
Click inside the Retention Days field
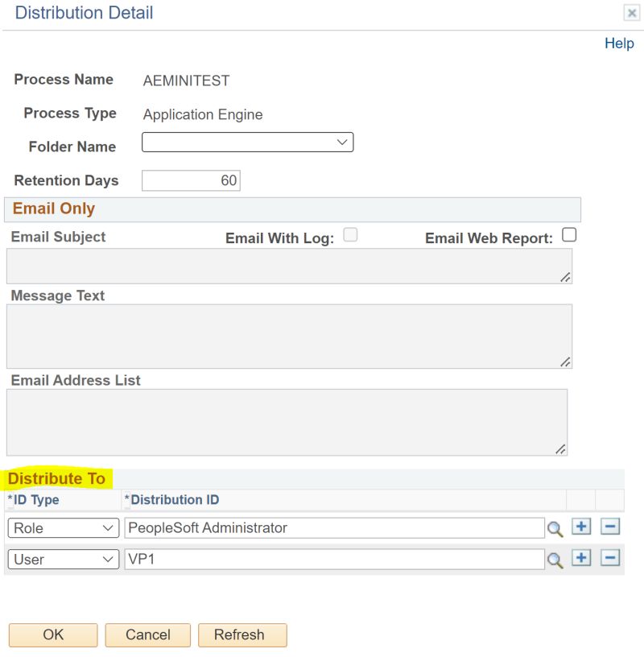[x=191, y=180]
